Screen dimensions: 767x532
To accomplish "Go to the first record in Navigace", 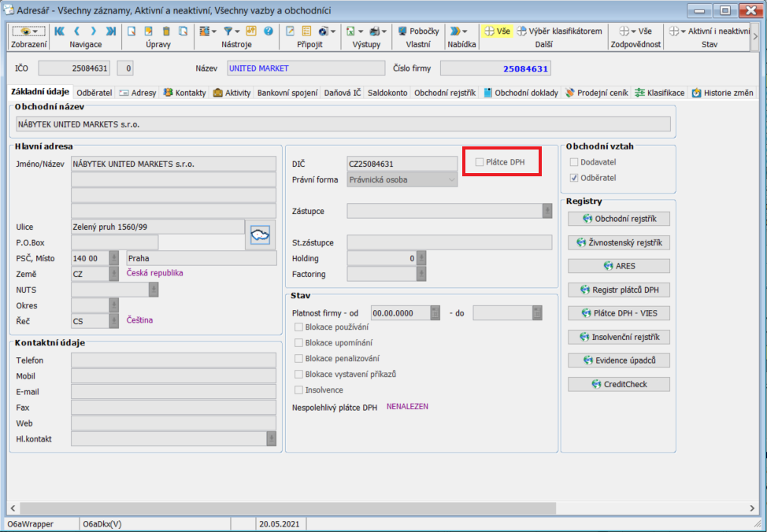I will coord(60,31).
